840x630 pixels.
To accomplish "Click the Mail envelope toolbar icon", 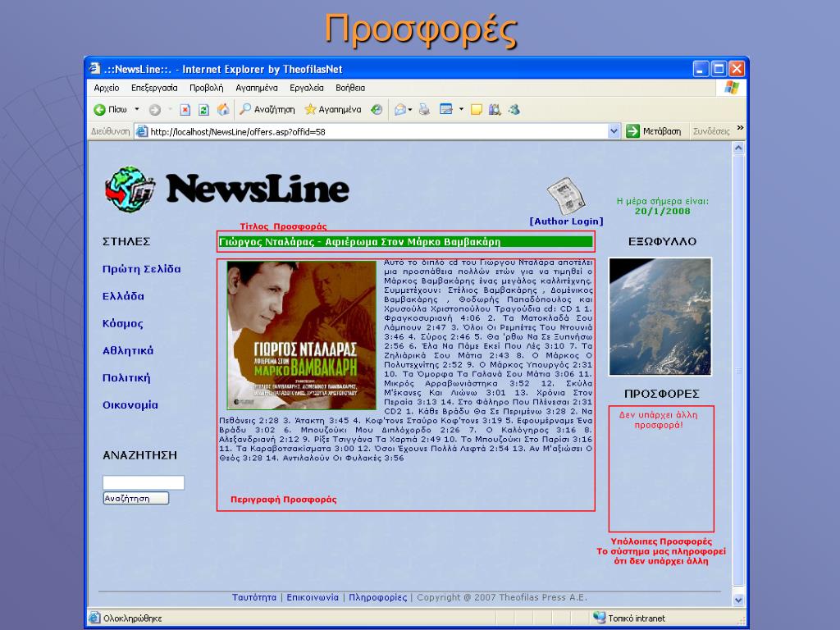I will (x=400, y=110).
